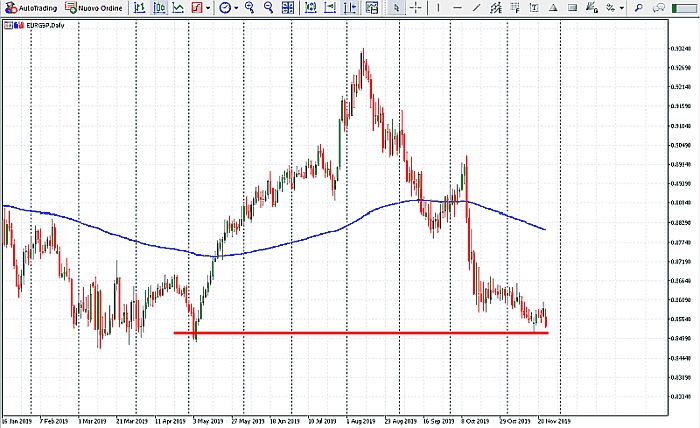Activate the crosshair tool
Viewport: 700px width, 428px height.
[417, 8]
